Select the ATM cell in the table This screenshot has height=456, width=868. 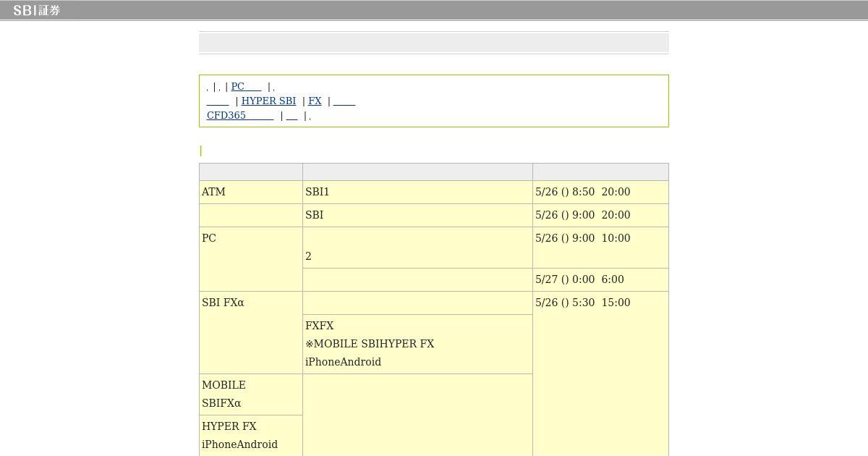coord(251,192)
